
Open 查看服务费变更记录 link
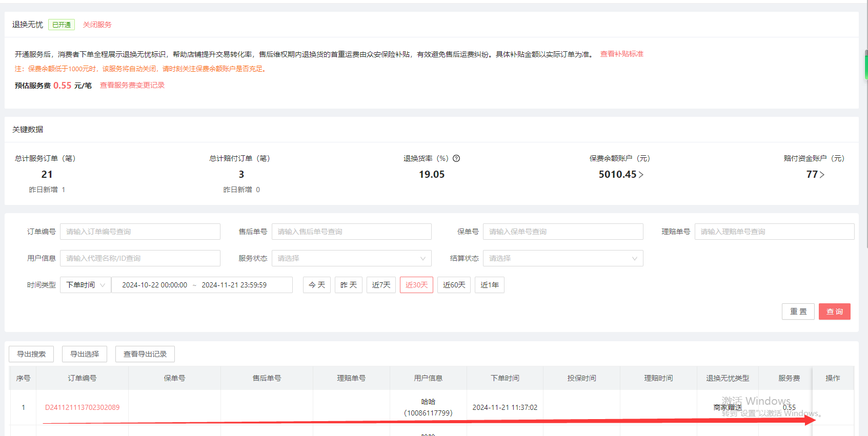click(132, 85)
